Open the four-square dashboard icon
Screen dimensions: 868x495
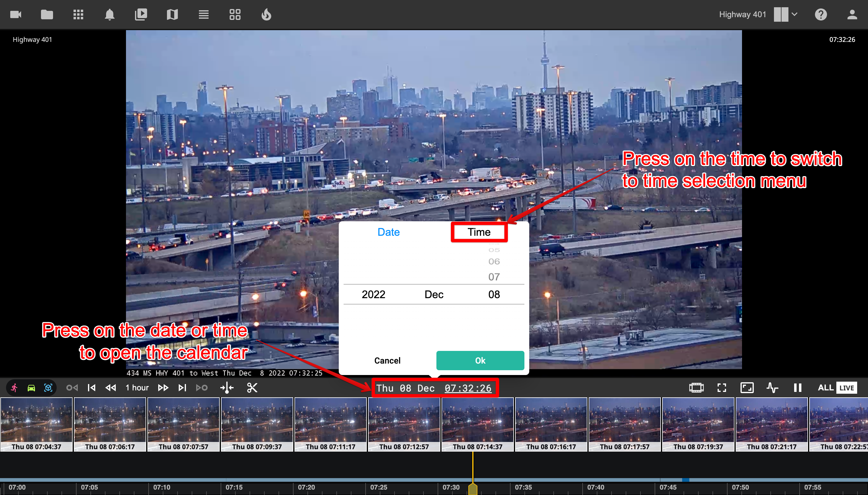tap(235, 14)
